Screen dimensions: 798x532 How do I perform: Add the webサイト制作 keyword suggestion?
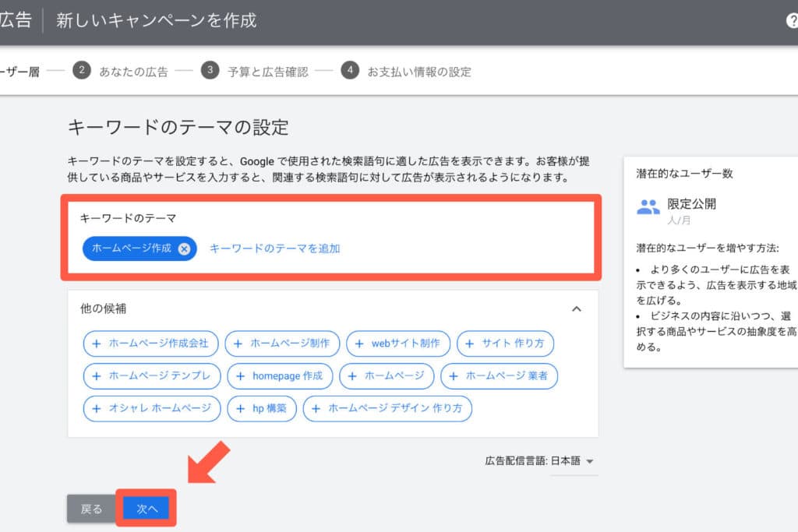398,343
